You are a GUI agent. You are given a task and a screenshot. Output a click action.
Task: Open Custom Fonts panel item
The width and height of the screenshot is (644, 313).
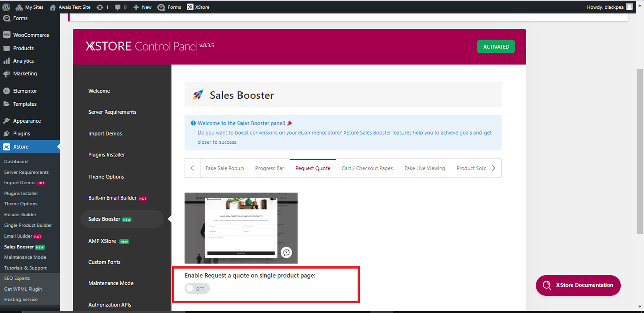[x=104, y=262]
